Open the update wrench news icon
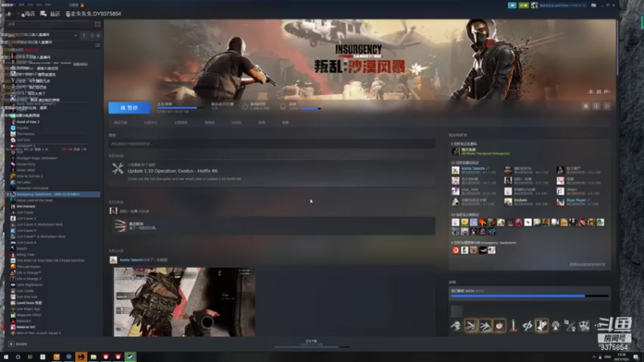 [118, 169]
